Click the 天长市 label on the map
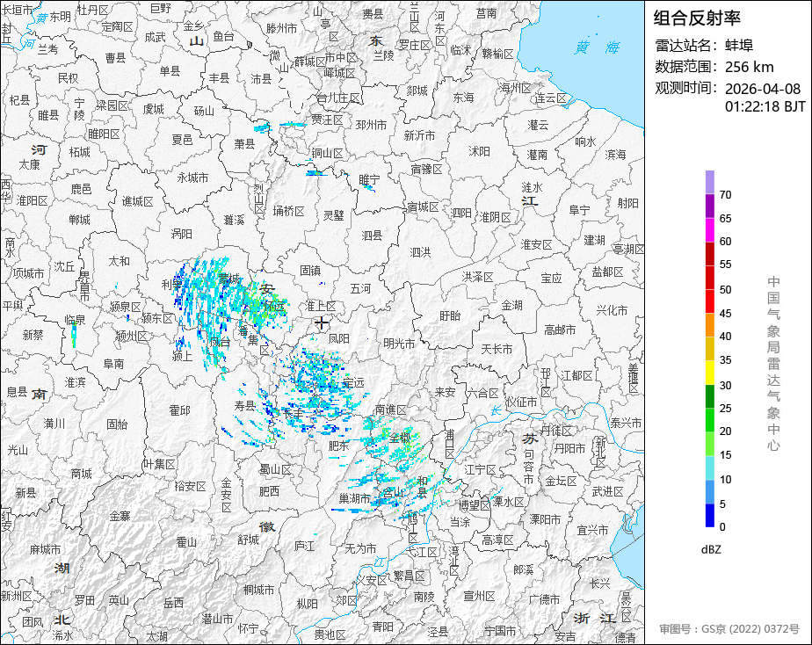 click(497, 350)
